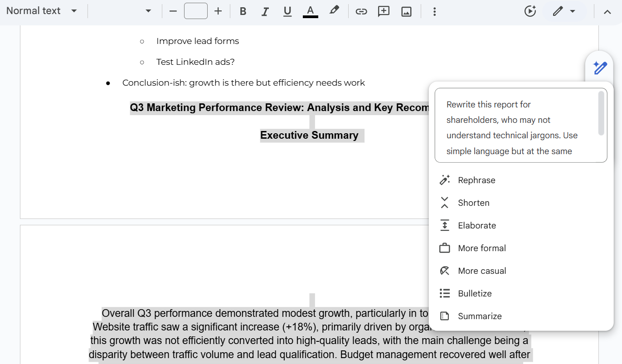This screenshot has height=364, width=622.
Task: Toggle italic formatting
Action: tap(265, 11)
